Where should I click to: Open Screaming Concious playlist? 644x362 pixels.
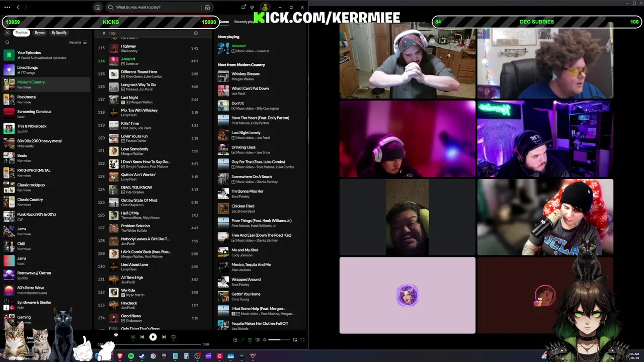(46, 114)
